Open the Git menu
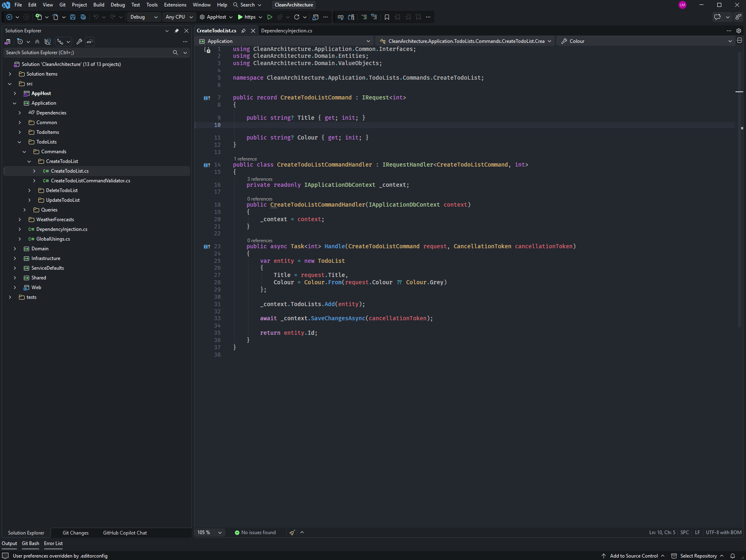Viewport: 746px width, 560px height. [62, 5]
